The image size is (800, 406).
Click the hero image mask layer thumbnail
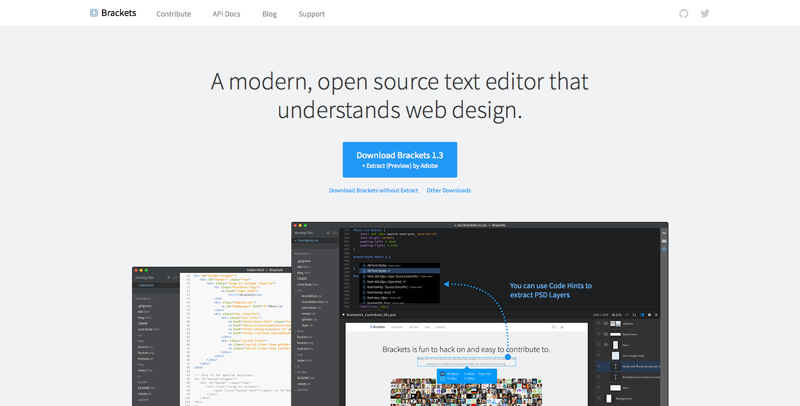click(x=615, y=356)
